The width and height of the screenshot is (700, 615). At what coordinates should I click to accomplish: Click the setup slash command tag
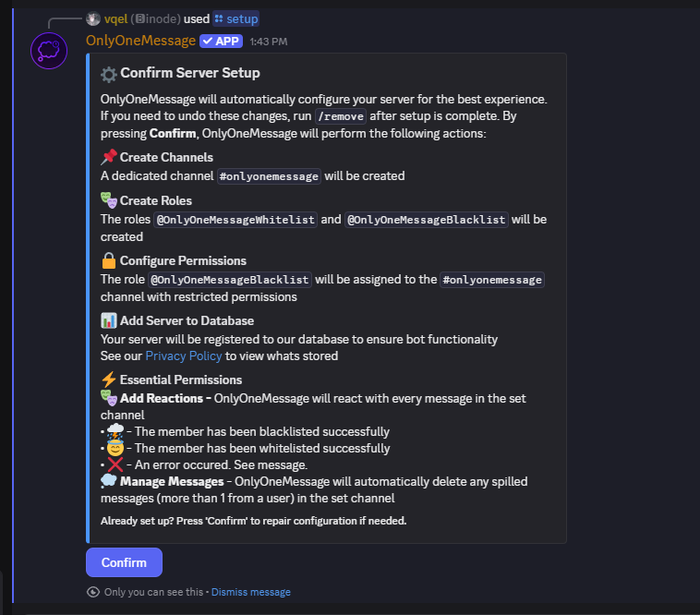236,18
